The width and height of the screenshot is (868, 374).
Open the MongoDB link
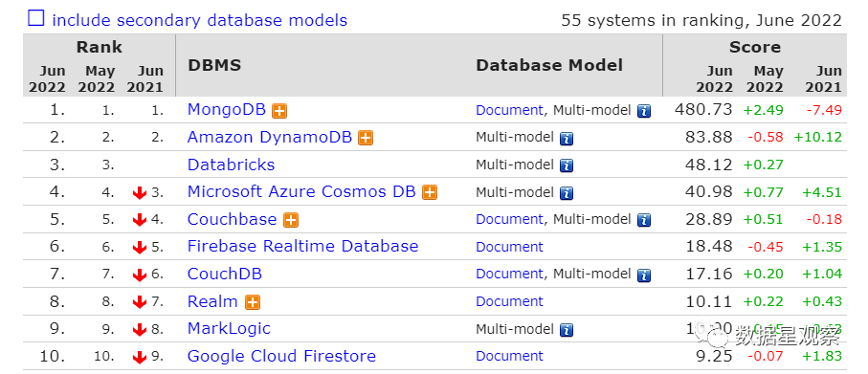pyautogui.click(x=227, y=110)
